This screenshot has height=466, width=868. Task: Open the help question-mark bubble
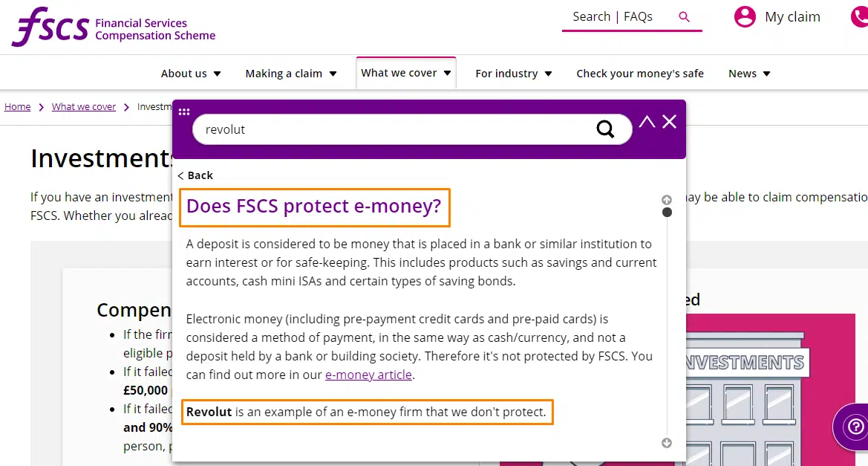[855, 427]
